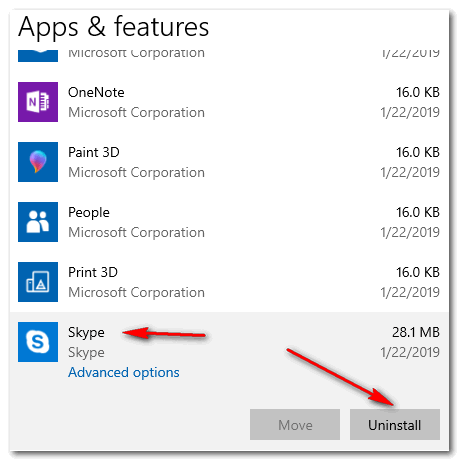Click the Paint 3D app icon
Viewport: 460px width, 462px height.
click(38, 162)
